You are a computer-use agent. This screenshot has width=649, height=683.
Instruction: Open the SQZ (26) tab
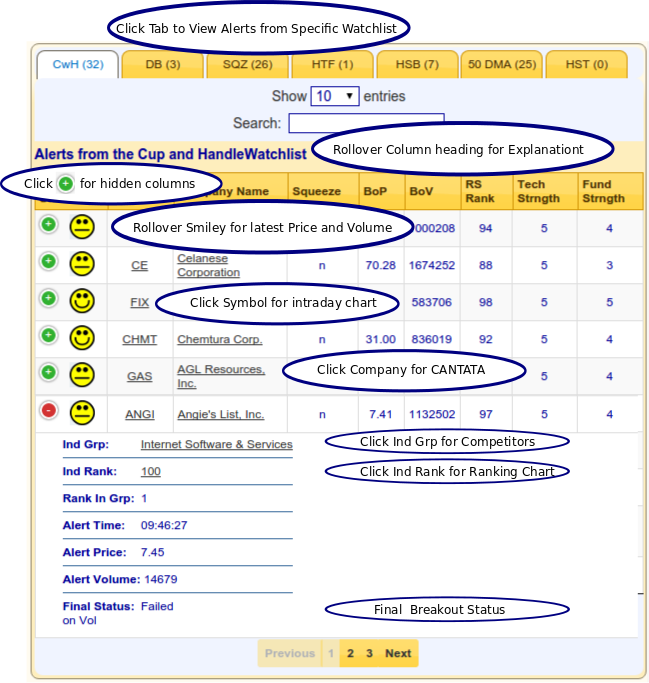click(247, 64)
